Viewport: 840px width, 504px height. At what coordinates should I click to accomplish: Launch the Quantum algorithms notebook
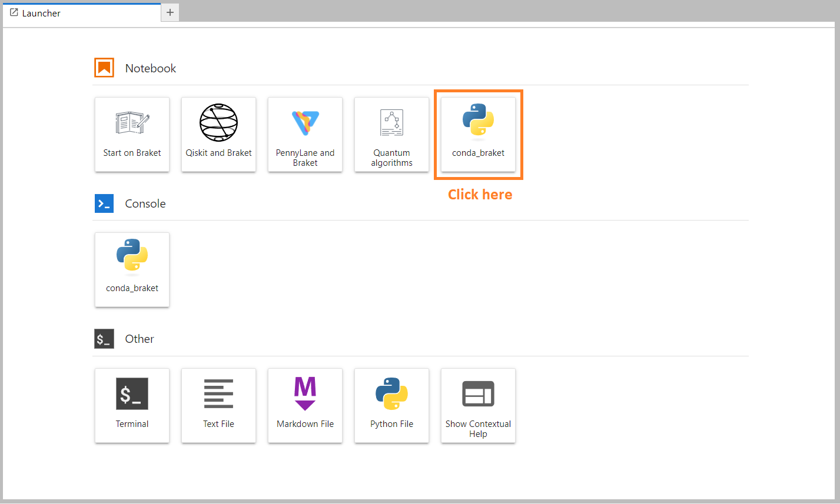coord(391,134)
